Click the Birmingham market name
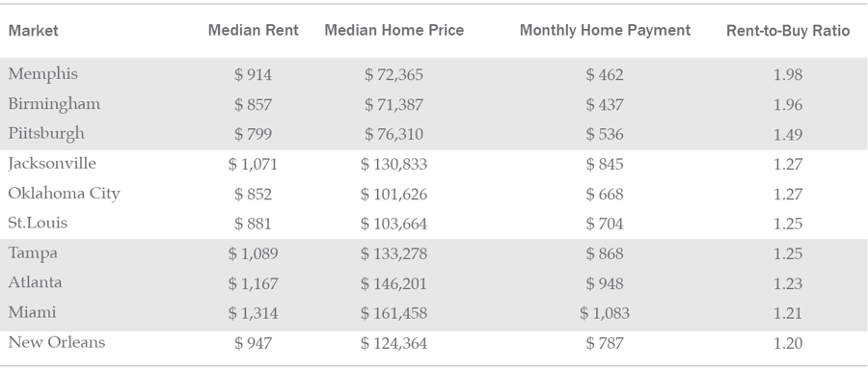Image resolution: width=868 pixels, height=371 pixels. [54, 104]
